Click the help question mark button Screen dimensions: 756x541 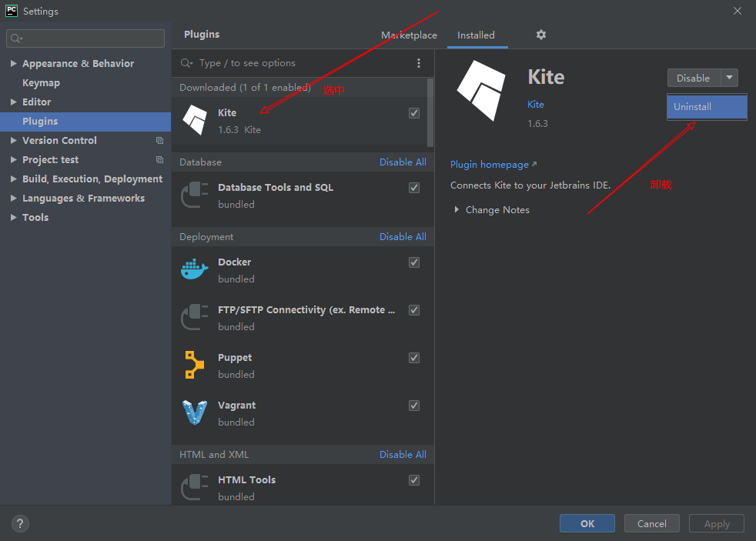20,523
